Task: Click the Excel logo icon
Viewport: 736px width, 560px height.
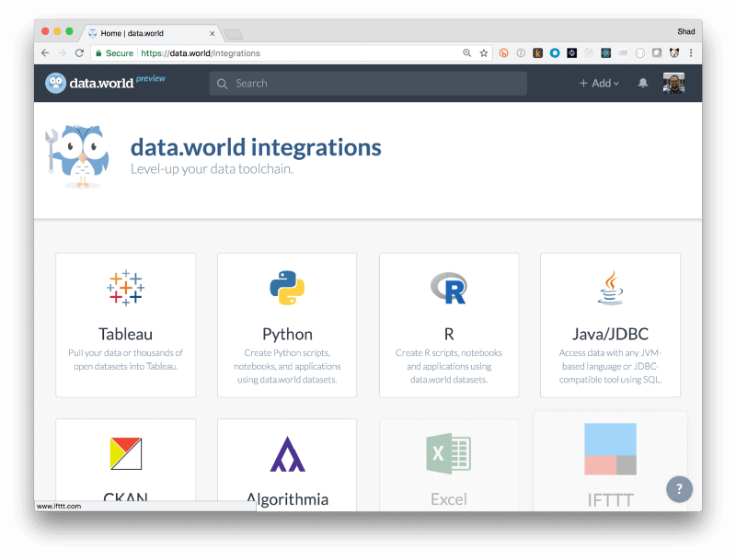Action: (449, 453)
